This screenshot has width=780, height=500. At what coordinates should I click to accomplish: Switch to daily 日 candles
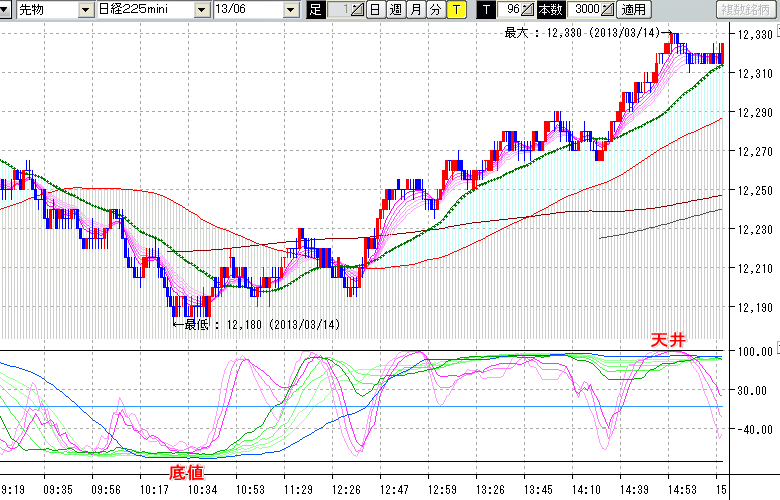tap(374, 10)
